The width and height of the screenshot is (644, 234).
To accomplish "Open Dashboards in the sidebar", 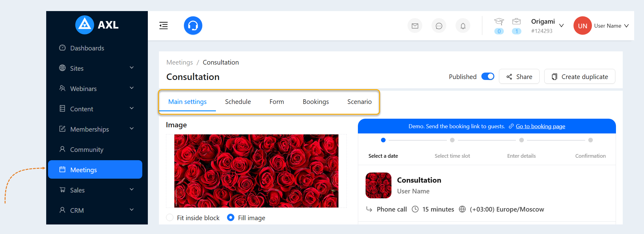I will 95,48.
